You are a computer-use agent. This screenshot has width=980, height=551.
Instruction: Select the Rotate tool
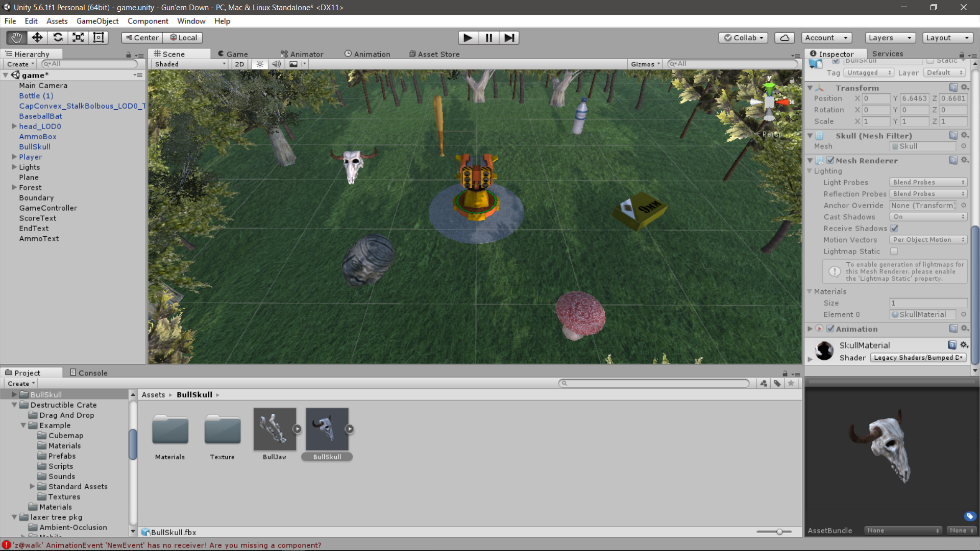tap(58, 37)
